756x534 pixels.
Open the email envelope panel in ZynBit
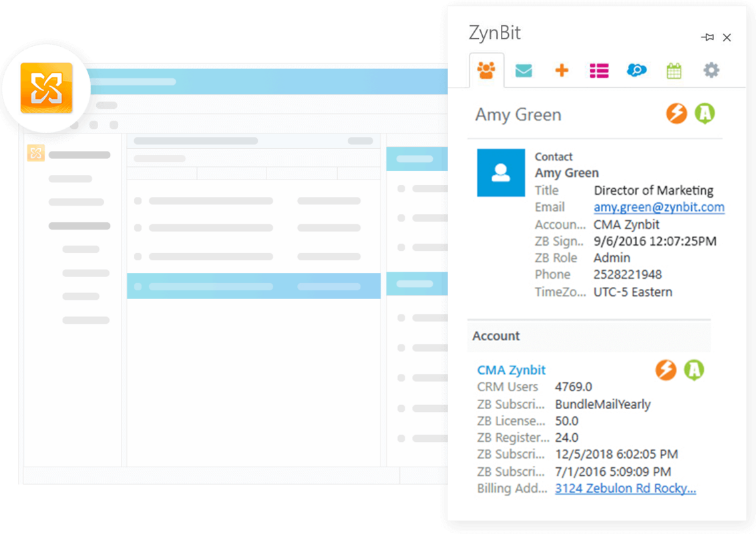pyautogui.click(x=523, y=70)
